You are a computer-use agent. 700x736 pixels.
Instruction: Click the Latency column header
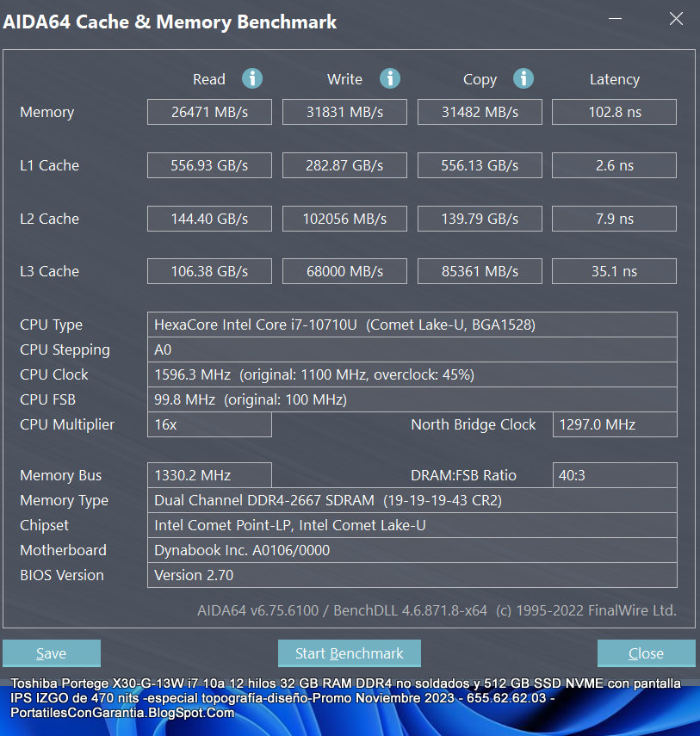pos(615,79)
